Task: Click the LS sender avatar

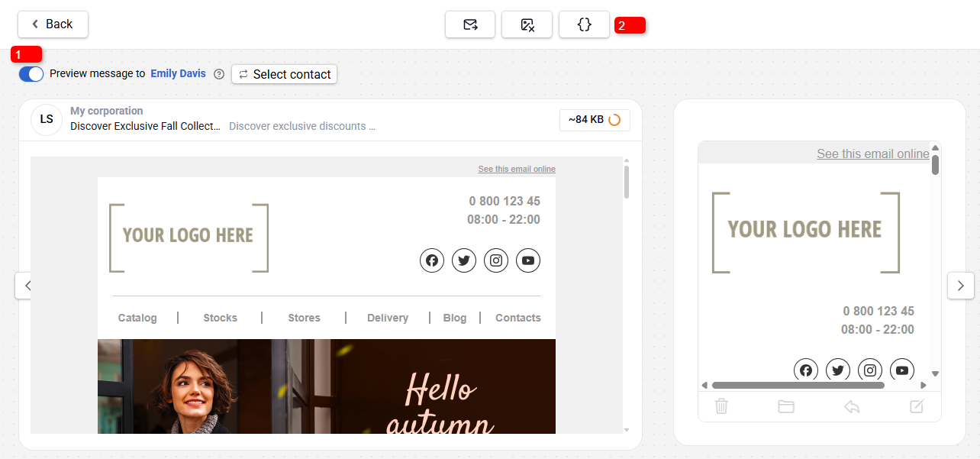Action: [47, 119]
